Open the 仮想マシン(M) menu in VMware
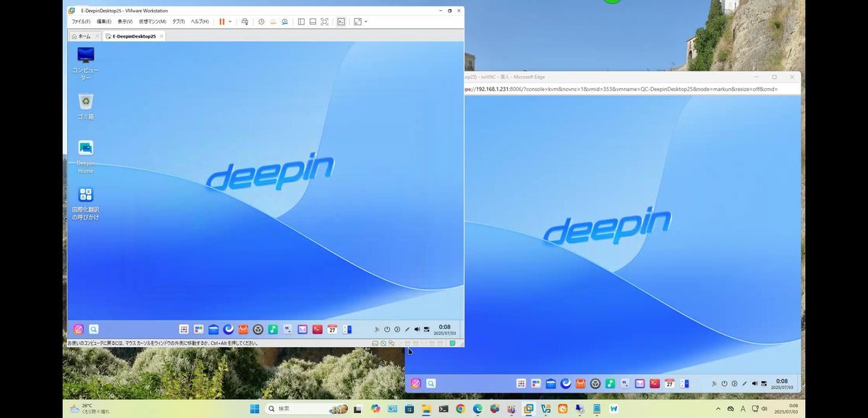The height and width of the screenshot is (418, 868). pyautogui.click(x=153, y=22)
